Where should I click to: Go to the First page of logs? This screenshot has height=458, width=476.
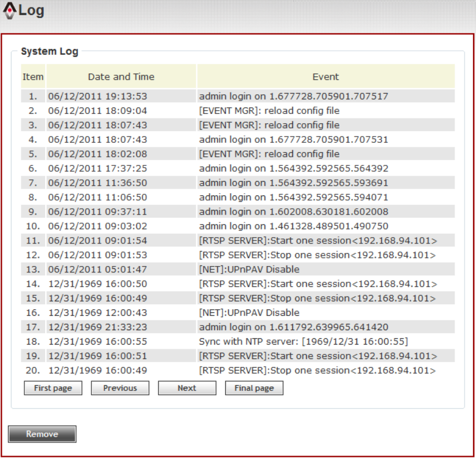pos(53,388)
